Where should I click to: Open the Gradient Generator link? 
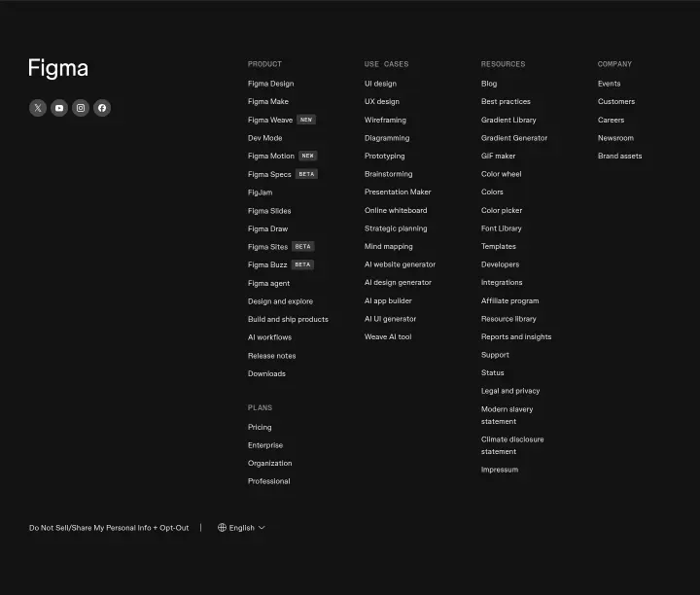click(x=514, y=138)
